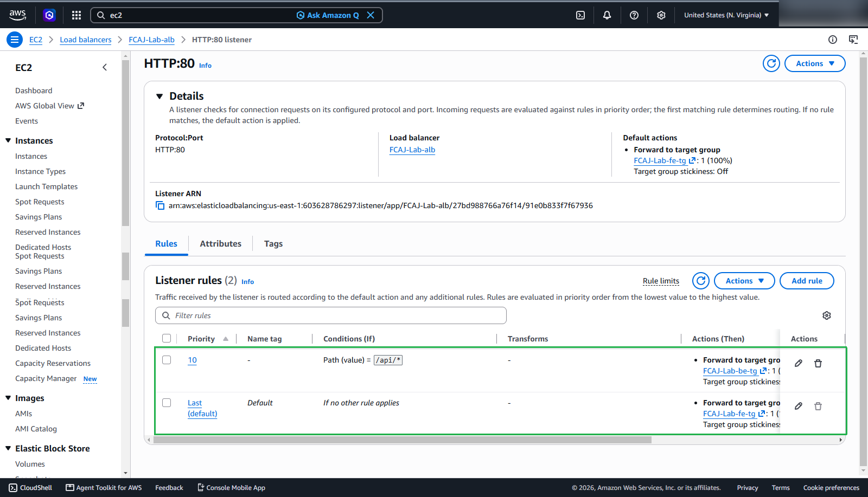Check the priority 10 rule checkbox
This screenshot has width=868, height=497.
(x=167, y=360)
